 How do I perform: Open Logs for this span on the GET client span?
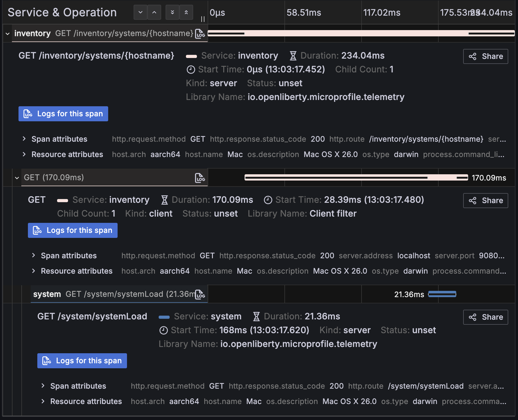click(x=72, y=230)
